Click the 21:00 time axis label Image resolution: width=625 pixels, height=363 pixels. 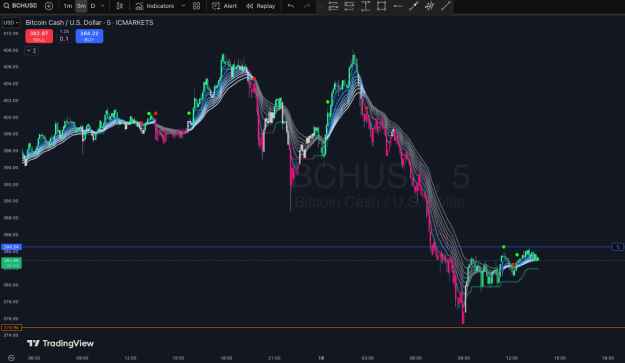[x=274, y=358]
